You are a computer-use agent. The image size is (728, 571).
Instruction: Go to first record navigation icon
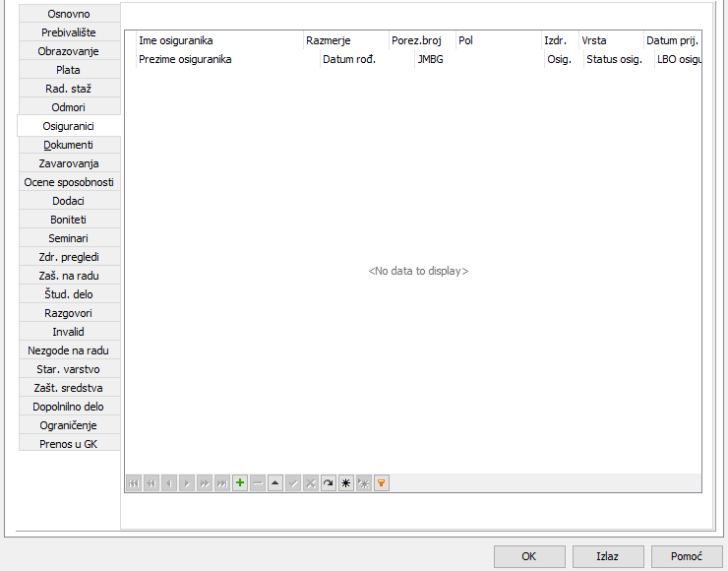134,483
